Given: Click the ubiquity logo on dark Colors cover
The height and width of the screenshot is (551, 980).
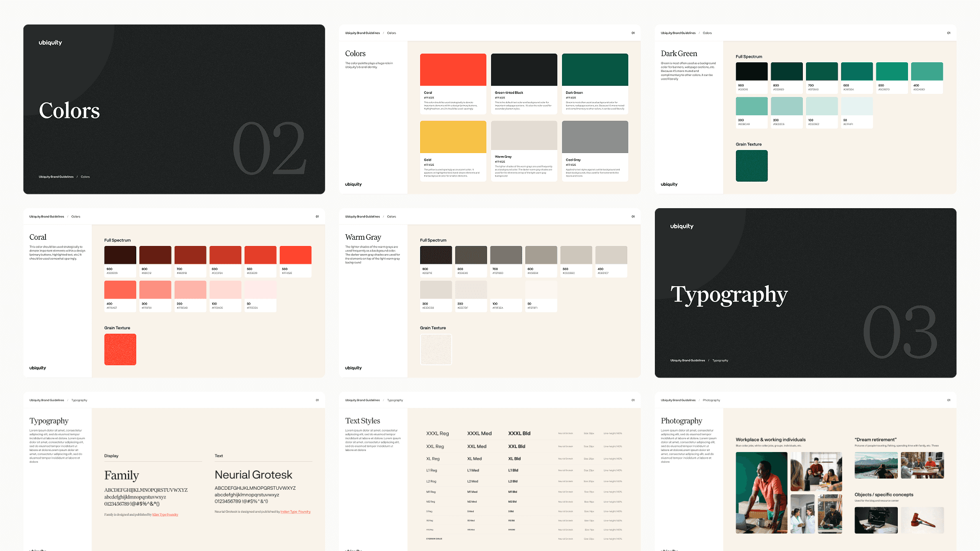Looking at the screenshot, I should 50,43.
